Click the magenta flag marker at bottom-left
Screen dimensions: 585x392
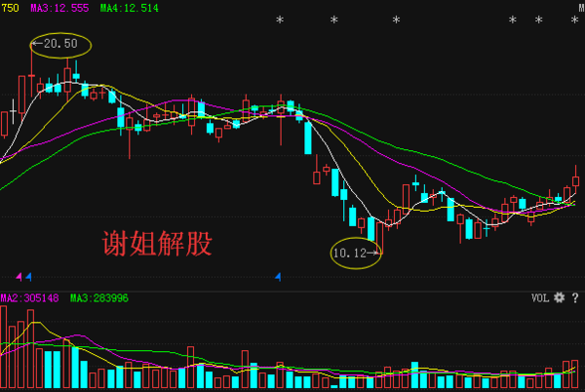coord(19,277)
